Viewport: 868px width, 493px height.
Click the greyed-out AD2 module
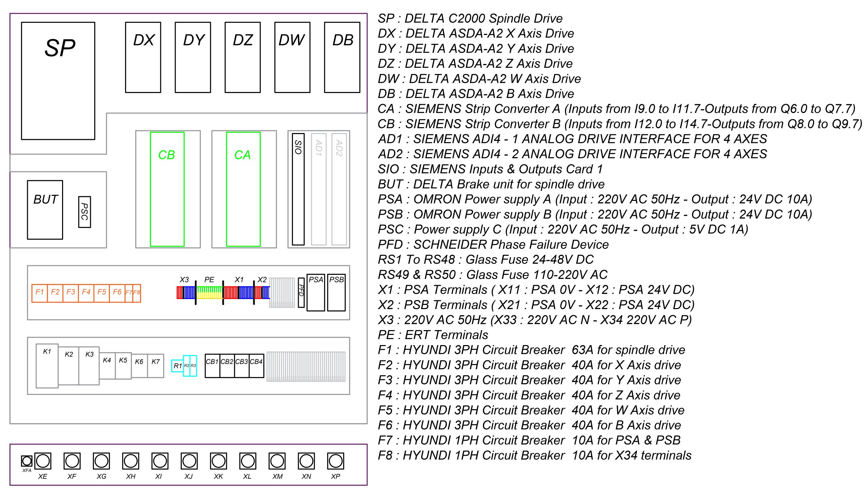(339, 189)
